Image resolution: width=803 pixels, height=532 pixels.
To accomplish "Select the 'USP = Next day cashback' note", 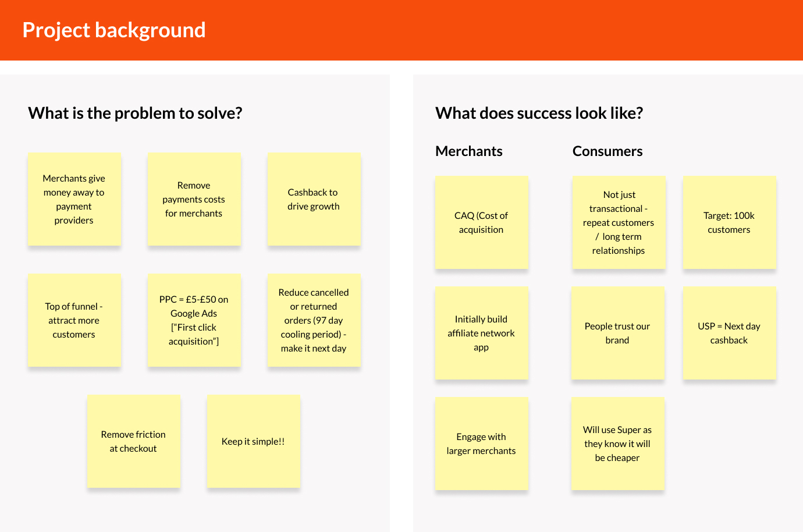I will [x=729, y=333].
